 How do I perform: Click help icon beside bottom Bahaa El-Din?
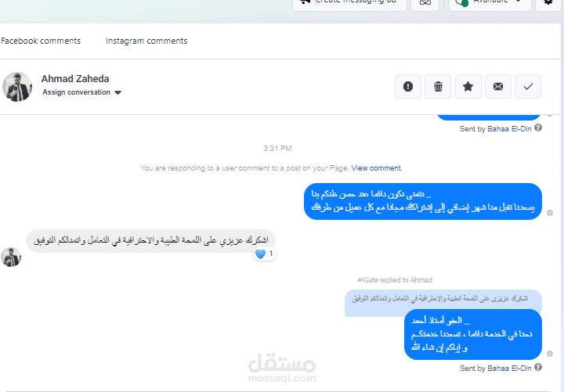click(538, 367)
